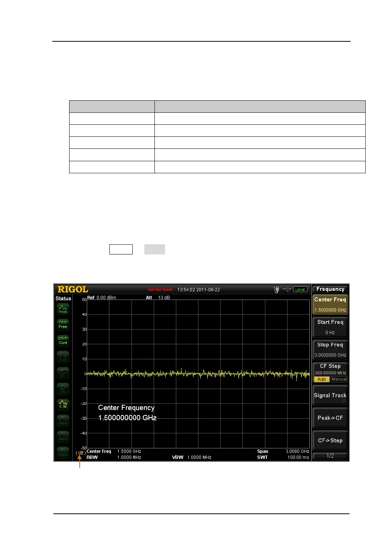
Task: Click the Ext Ref Inval warning
Action: (x=160, y=289)
